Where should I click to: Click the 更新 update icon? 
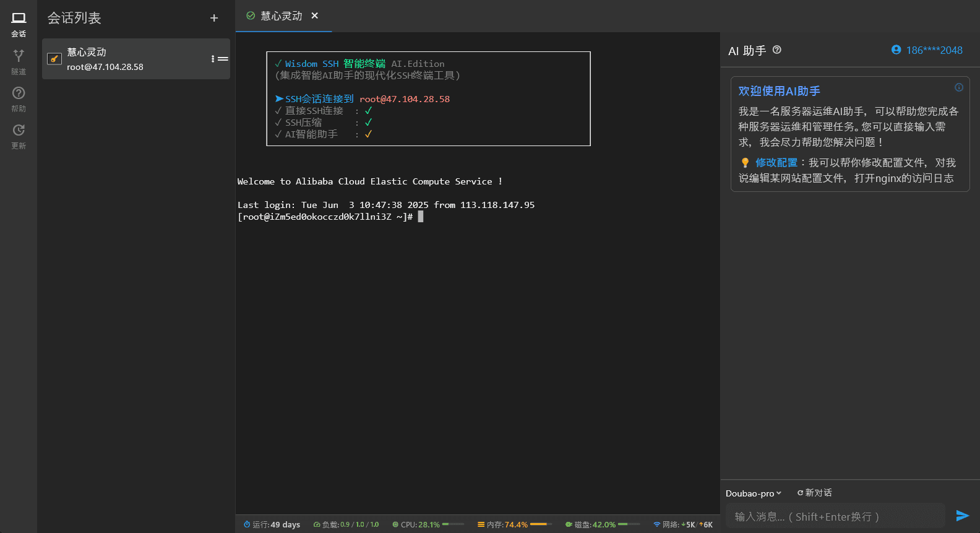(x=19, y=136)
